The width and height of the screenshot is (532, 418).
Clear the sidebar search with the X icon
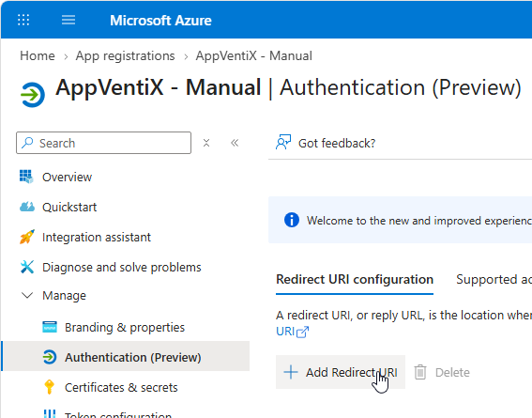click(x=206, y=143)
